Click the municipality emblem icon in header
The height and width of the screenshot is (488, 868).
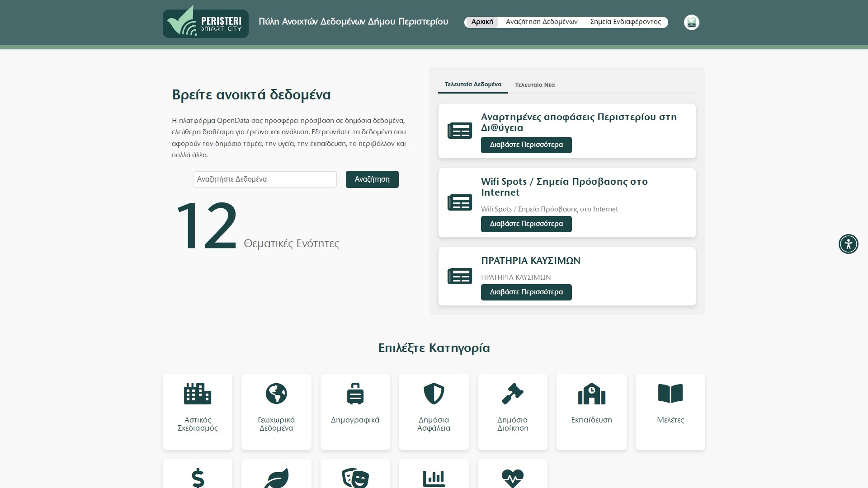[691, 22]
